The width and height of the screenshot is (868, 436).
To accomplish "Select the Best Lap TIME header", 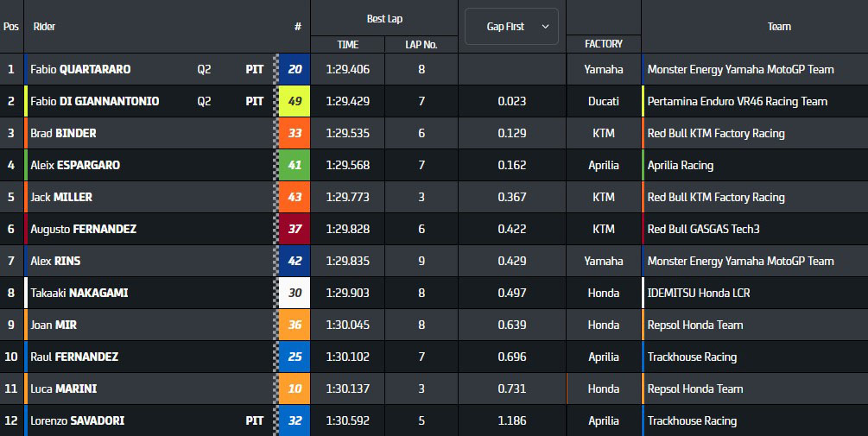I will [x=347, y=44].
